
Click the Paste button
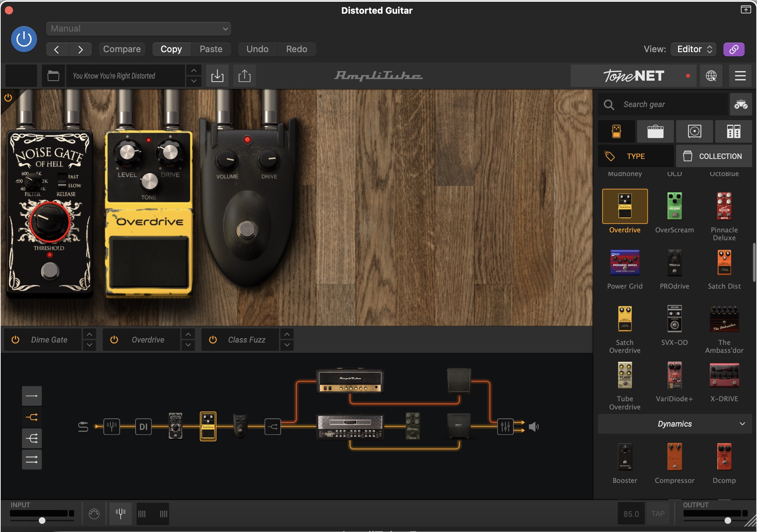(x=211, y=49)
